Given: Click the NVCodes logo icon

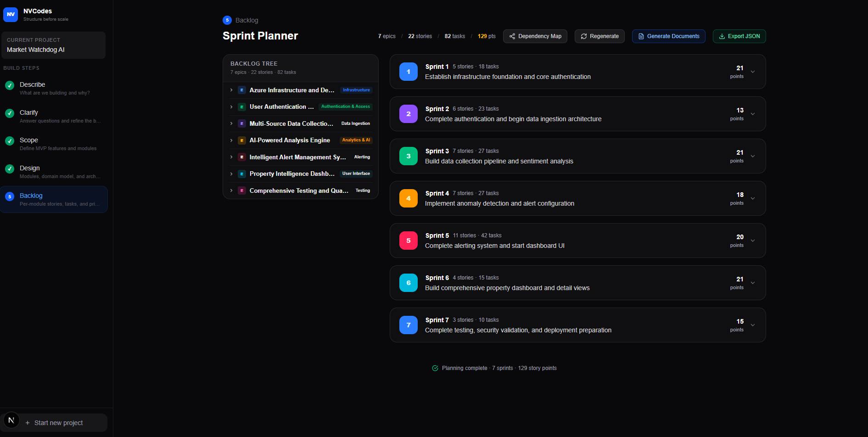Looking at the screenshot, I should [x=11, y=14].
